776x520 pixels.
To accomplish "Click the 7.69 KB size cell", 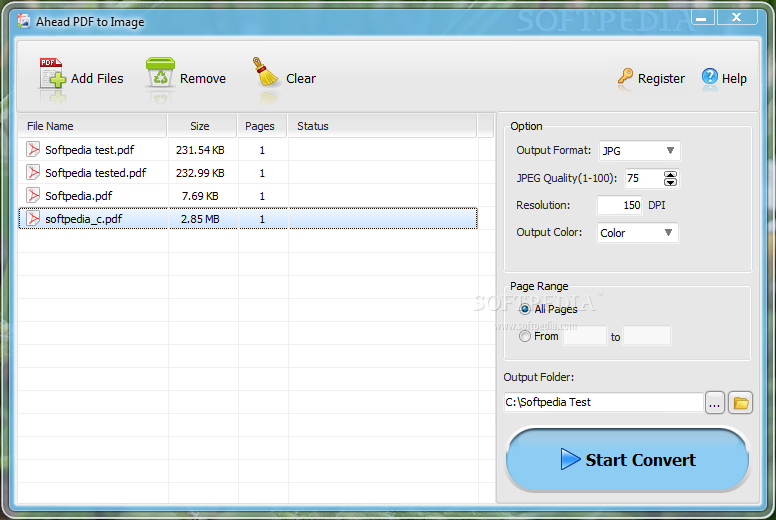I will [200, 196].
